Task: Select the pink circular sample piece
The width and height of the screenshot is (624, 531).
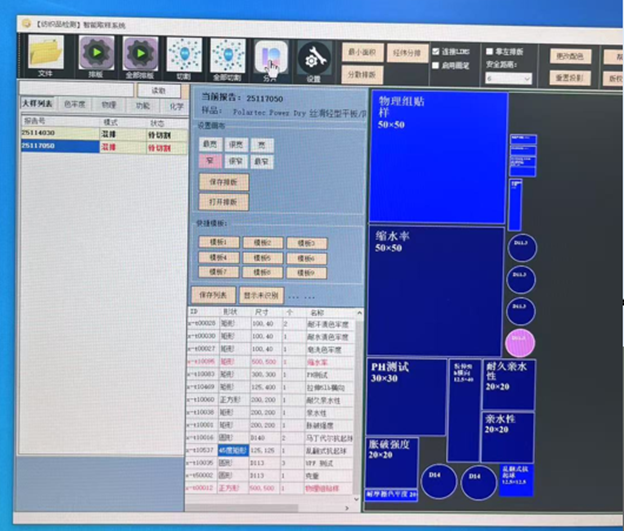Action: coord(520,341)
